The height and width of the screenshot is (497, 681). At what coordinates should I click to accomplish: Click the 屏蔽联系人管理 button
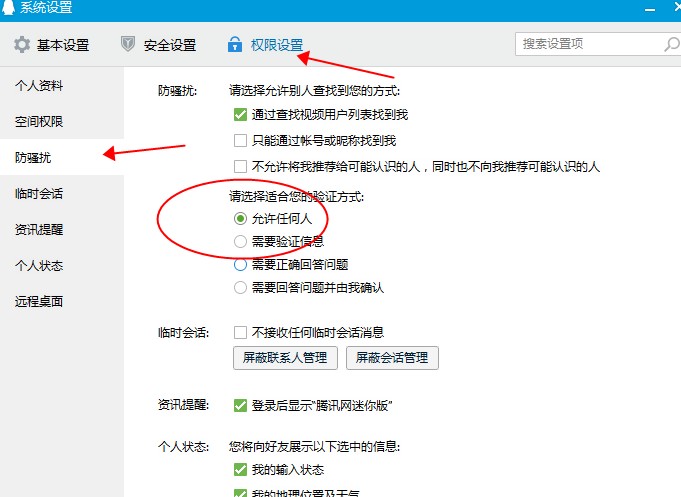click(x=285, y=357)
